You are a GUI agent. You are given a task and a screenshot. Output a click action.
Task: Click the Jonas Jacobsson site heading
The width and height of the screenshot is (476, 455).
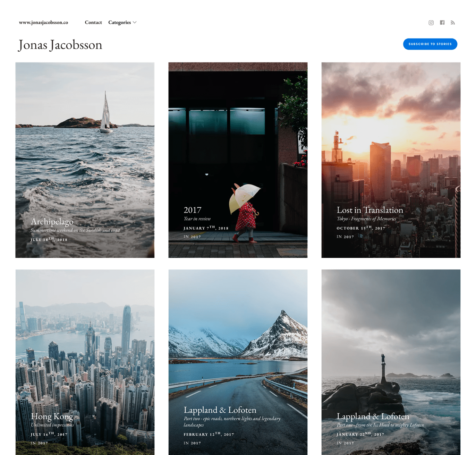[x=60, y=44]
